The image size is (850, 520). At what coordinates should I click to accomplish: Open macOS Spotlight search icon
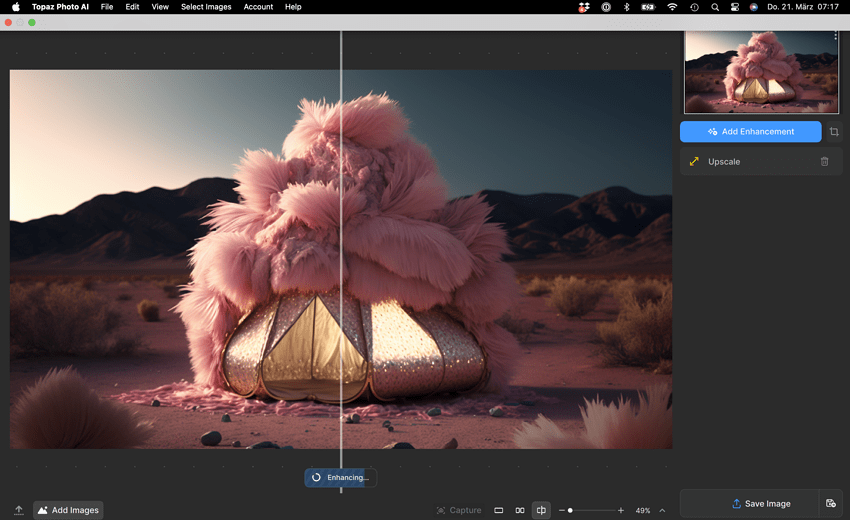click(x=715, y=7)
